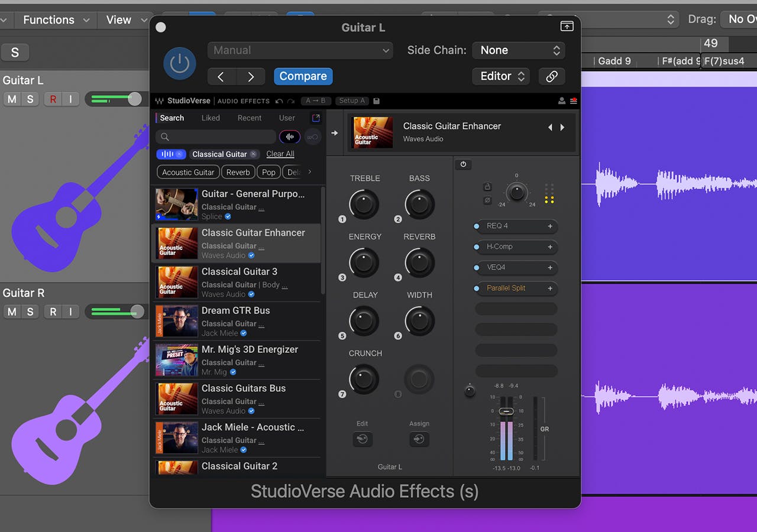
Task: Toggle the plugin power bypass button
Action: pyautogui.click(x=179, y=63)
